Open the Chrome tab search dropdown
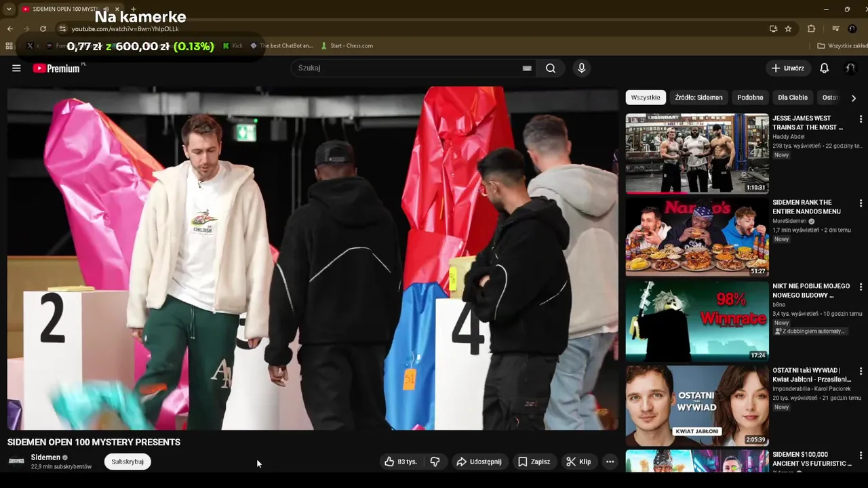 (x=9, y=9)
